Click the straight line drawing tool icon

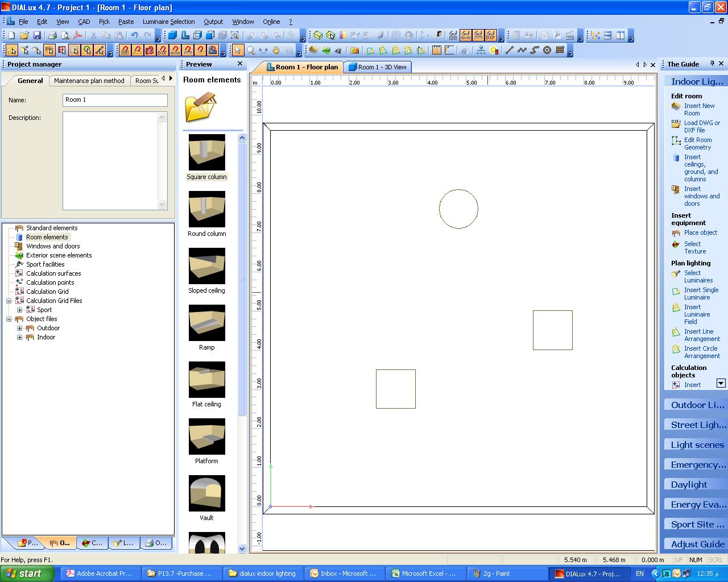click(x=509, y=50)
